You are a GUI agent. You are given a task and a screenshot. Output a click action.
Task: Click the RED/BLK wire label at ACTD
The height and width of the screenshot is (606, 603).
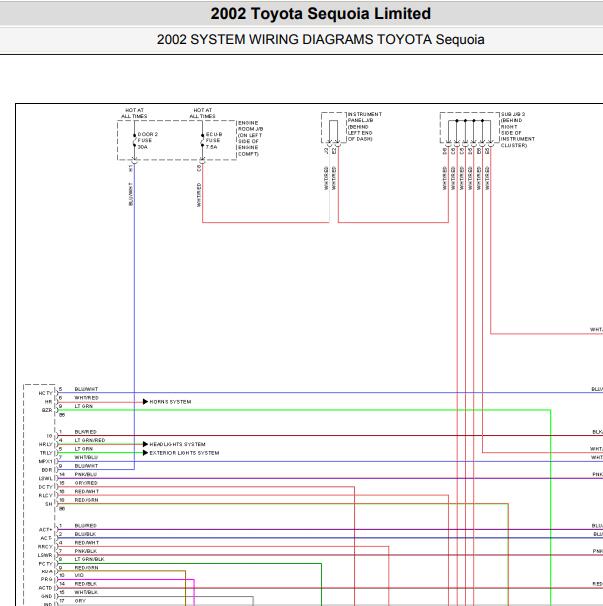(x=86, y=584)
